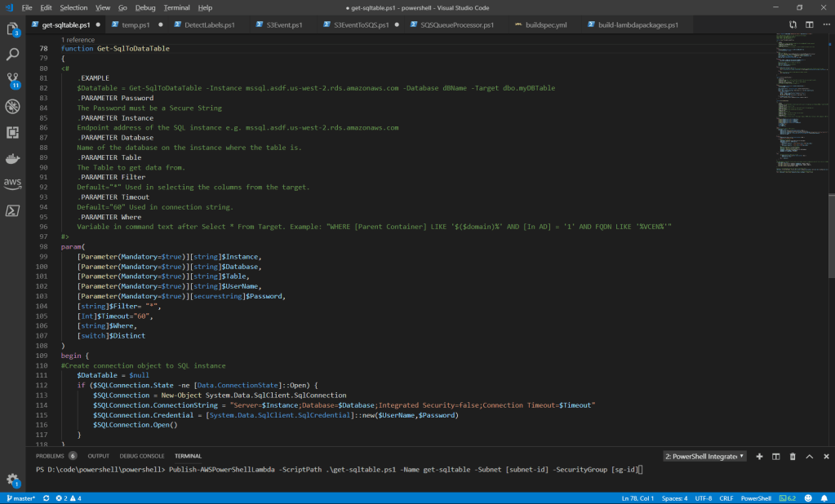Click the minimap code overview
The height and width of the screenshot is (504, 835).
[x=802, y=104]
